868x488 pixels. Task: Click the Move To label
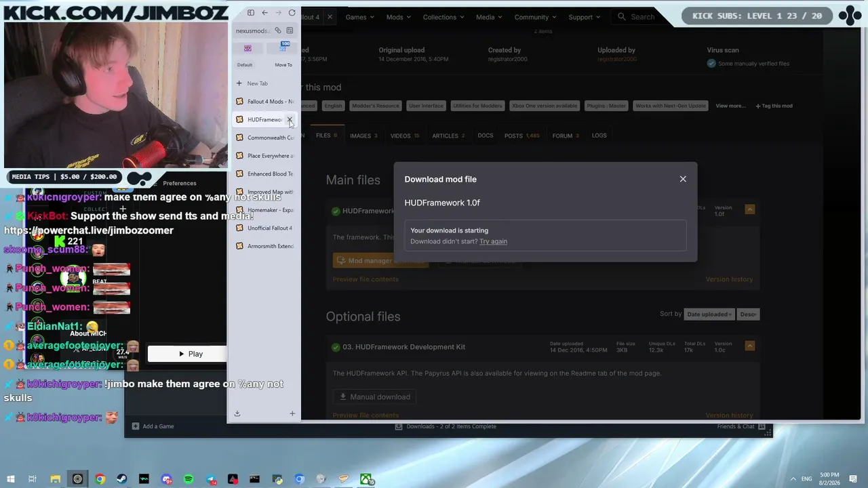coord(283,65)
